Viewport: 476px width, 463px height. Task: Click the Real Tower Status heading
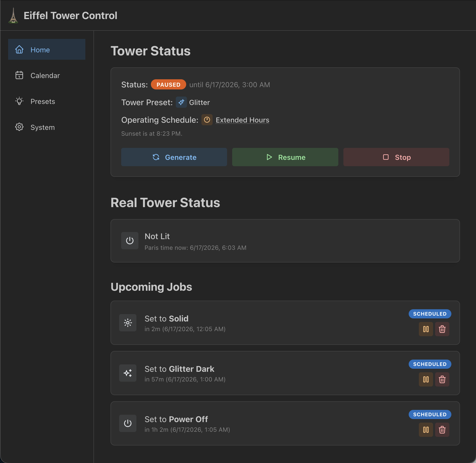point(165,203)
